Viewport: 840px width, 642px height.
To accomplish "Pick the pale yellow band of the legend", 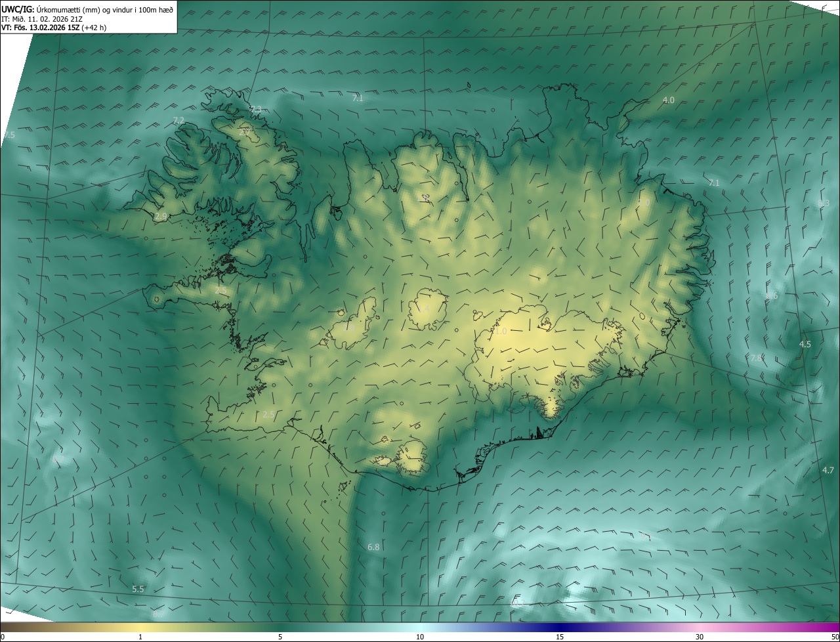I will 140,627.
